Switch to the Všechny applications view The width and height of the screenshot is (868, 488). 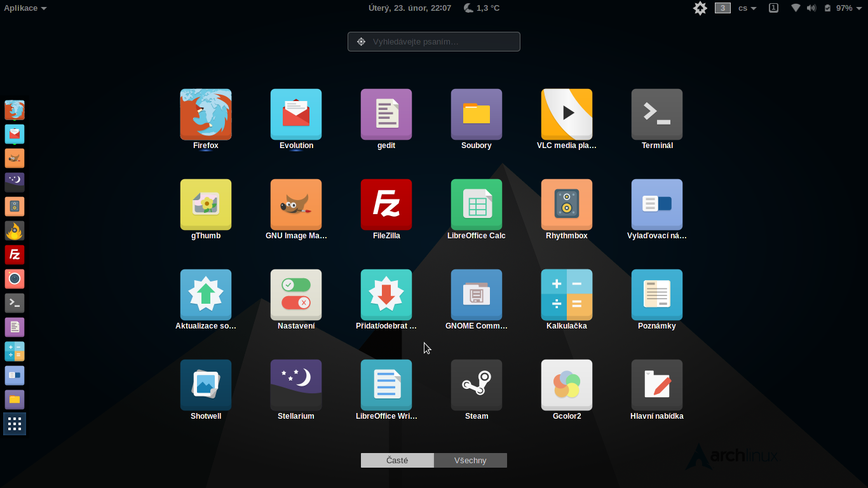[x=470, y=460]
